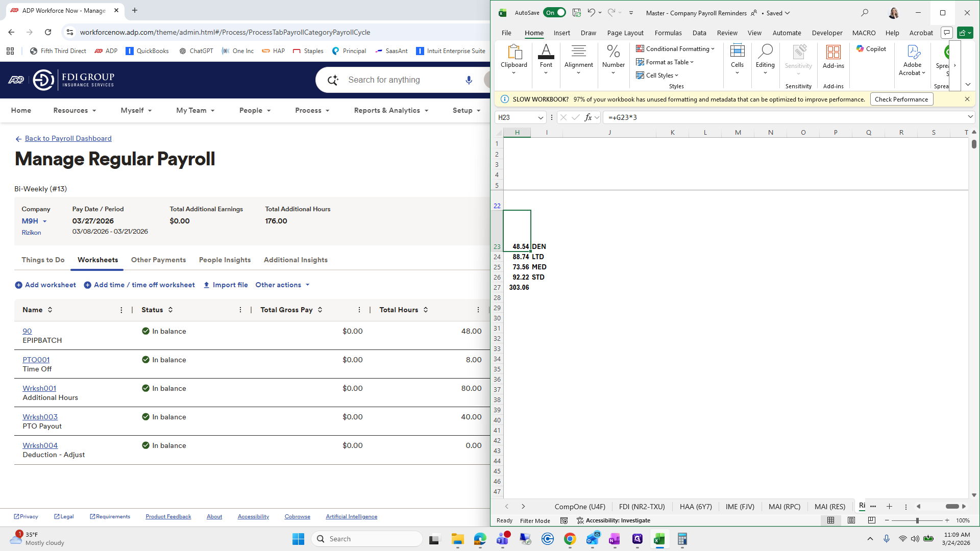This screenshot has width=980, height=551.
Task: Click the Undo icon in the Excel title bar
Action: (x=591, y=13)
